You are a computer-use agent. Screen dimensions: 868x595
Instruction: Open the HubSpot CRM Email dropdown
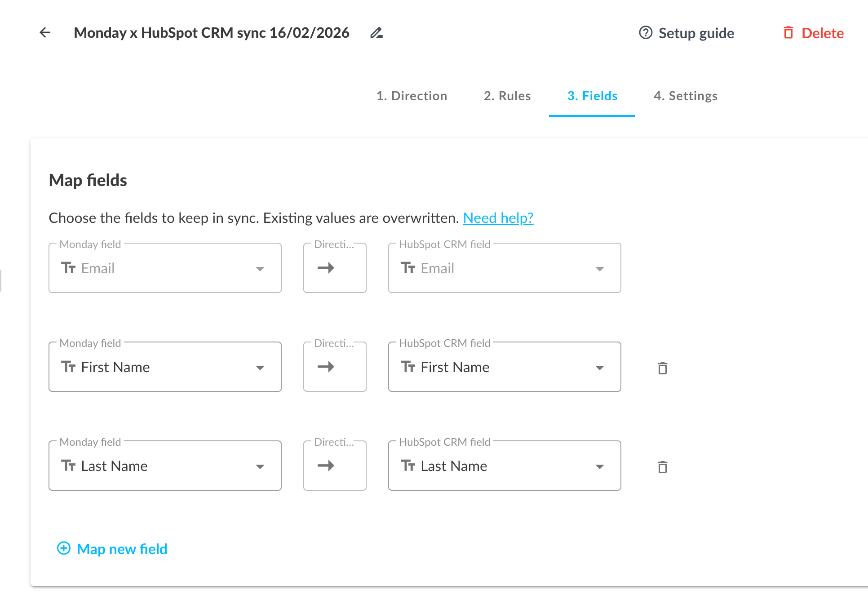coord(600,268)
